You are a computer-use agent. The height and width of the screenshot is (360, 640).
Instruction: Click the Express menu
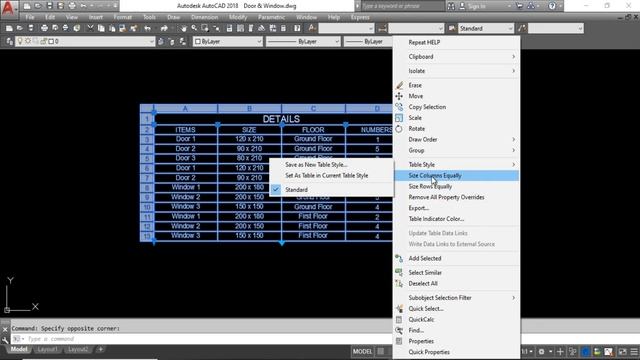click(360, 17)
